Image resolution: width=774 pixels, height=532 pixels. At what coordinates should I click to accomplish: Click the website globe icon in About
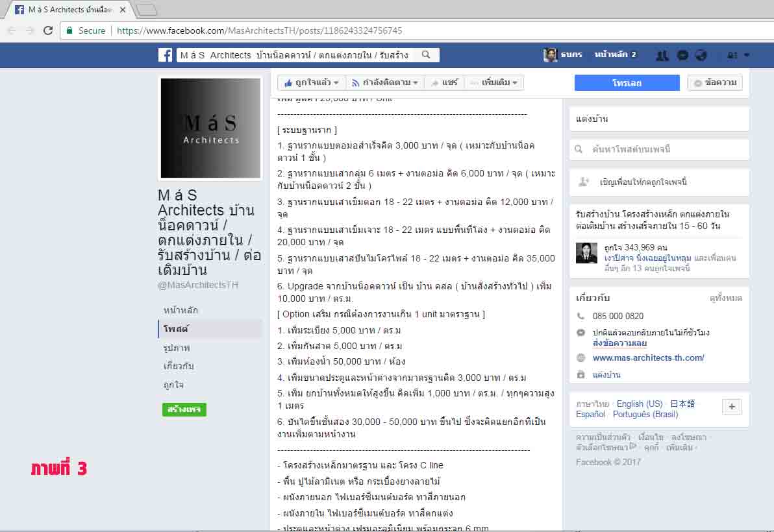[581, 358]
